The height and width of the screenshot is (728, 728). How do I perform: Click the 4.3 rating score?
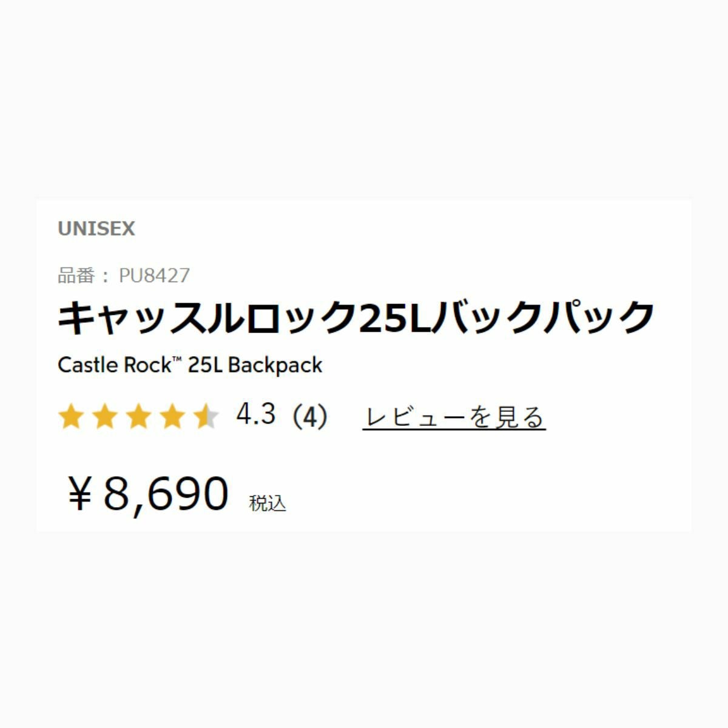256,415
